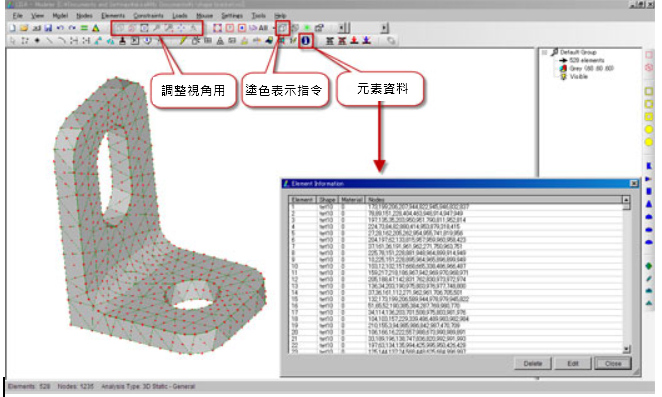Click the red downward force arrow icon
662x397 pixels.
pyautogui.click(x=354, y=41)
